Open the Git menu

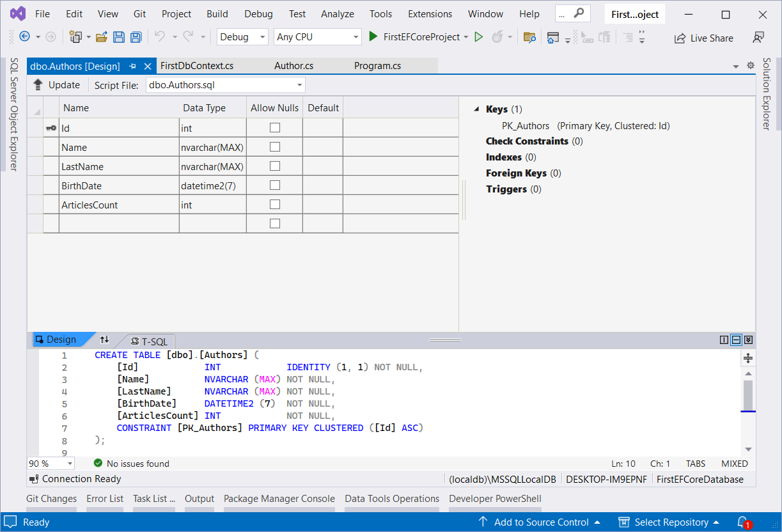139,13
